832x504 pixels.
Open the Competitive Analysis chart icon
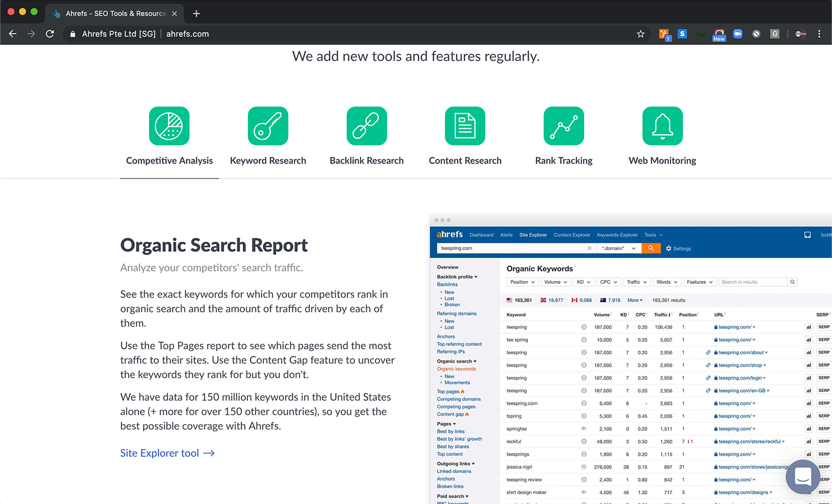pos(169,126)
